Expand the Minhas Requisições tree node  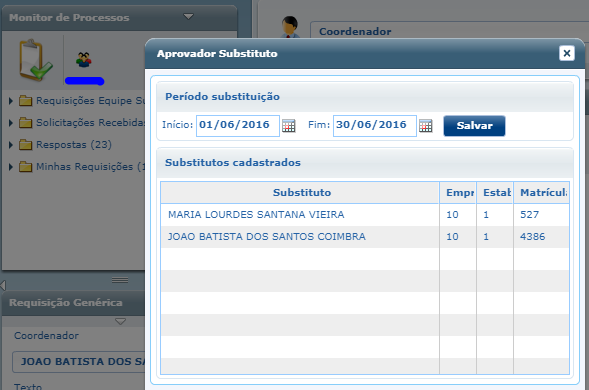[11, 166]
